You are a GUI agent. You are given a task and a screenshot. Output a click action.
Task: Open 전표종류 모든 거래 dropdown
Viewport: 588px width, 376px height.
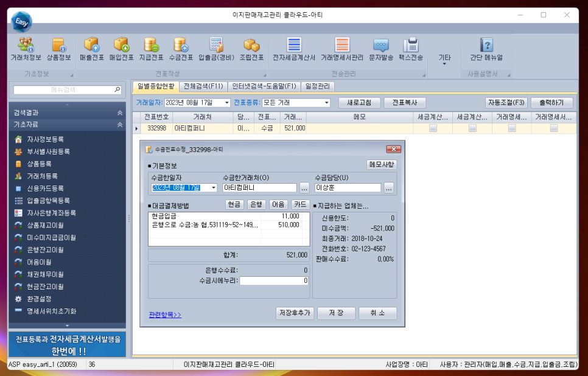coord(327,103)
